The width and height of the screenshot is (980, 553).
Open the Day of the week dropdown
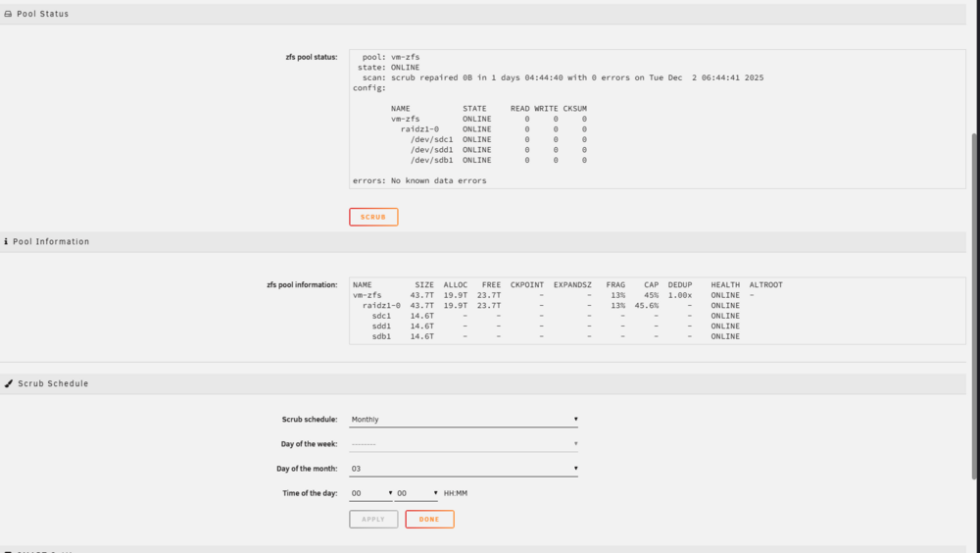(x=464, y=444)
